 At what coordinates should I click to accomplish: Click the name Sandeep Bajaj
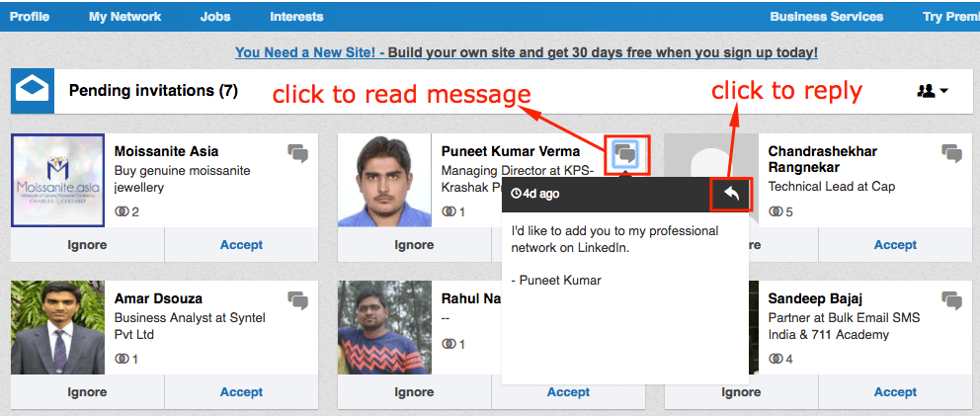point(815,298)
